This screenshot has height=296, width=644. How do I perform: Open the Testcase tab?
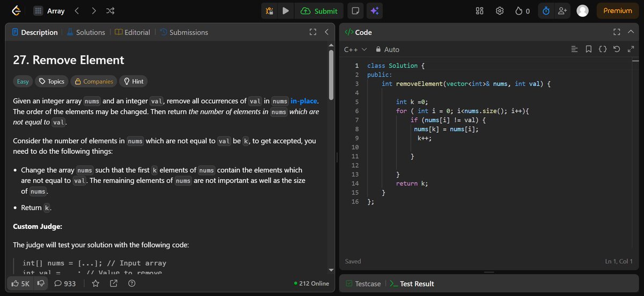[363, 284]
